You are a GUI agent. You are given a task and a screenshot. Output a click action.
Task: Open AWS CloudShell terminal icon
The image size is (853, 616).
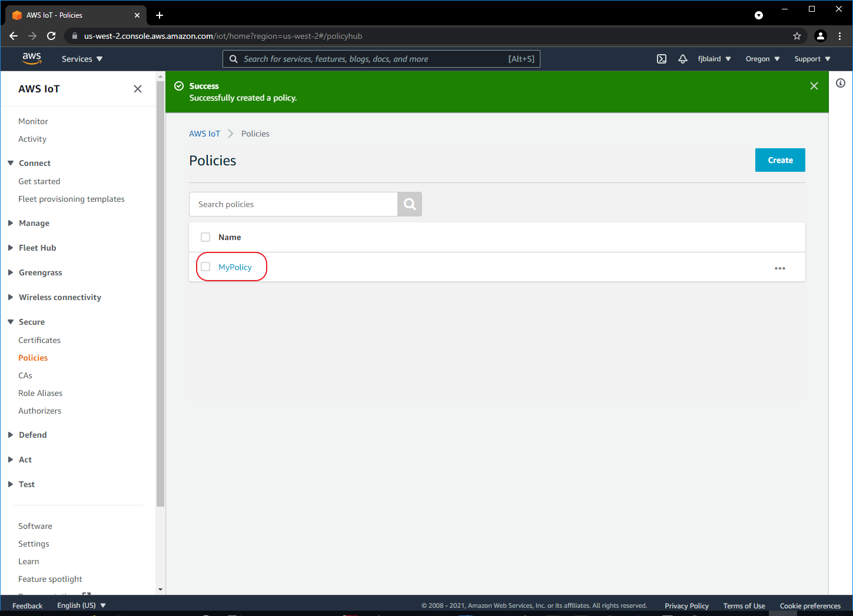coord(662,59)
